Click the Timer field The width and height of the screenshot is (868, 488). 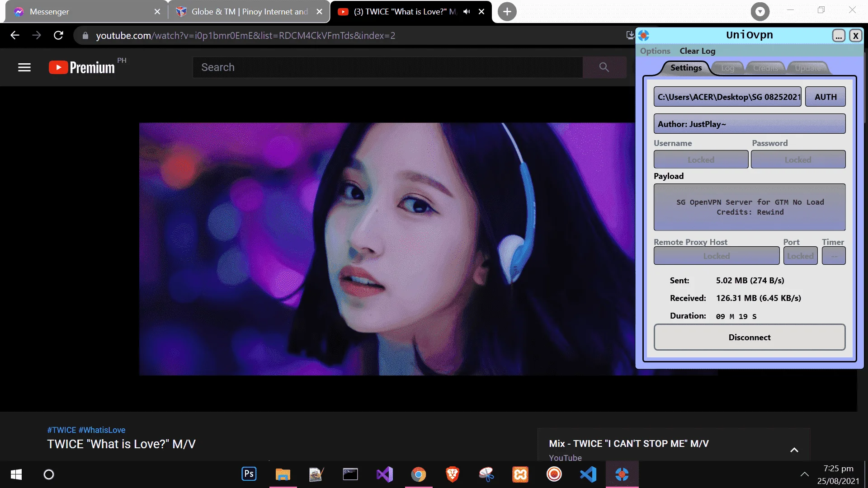tap(834, 256)
